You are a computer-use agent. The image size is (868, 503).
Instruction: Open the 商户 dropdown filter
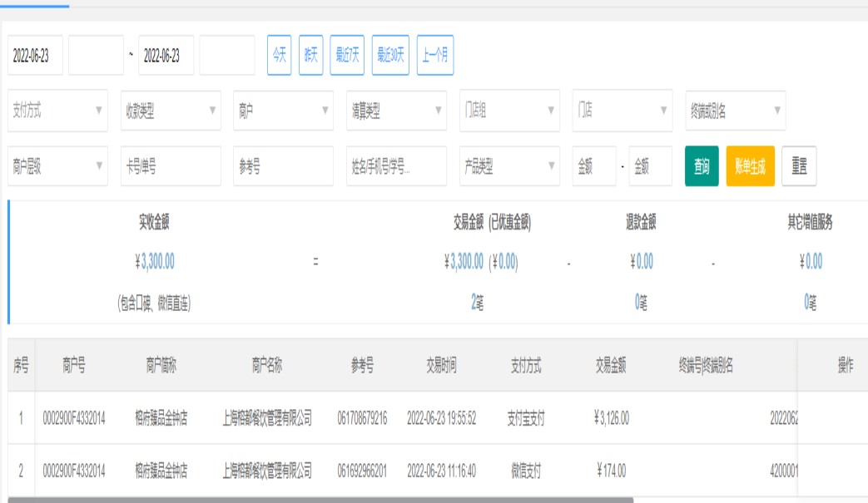coord(283,111)
